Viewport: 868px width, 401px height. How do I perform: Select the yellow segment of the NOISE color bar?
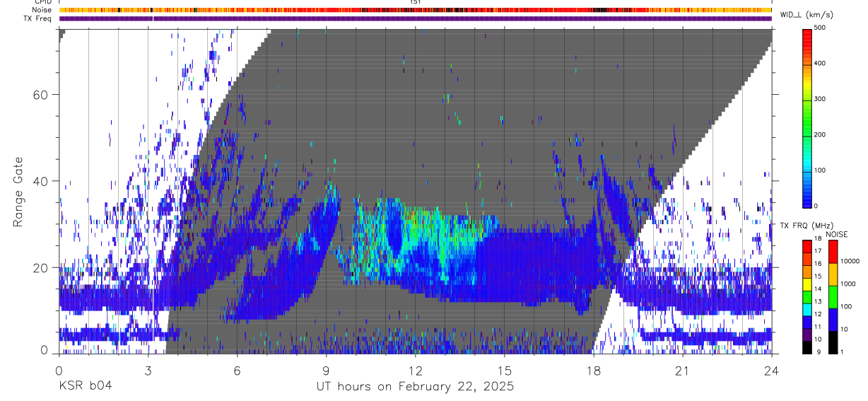[x=833, y=274]
